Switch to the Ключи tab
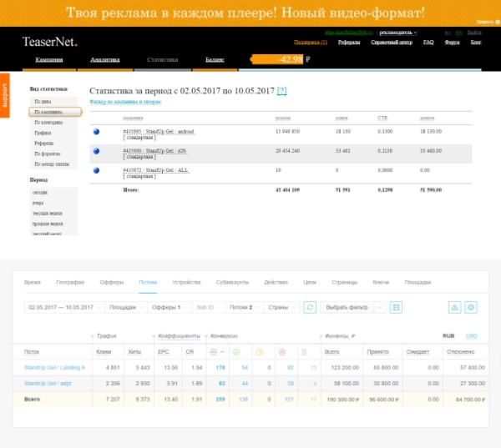 381,282
